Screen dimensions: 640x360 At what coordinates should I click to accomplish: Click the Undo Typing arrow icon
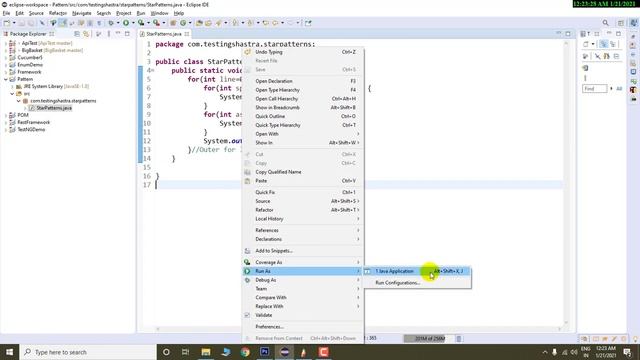(247, 52)
